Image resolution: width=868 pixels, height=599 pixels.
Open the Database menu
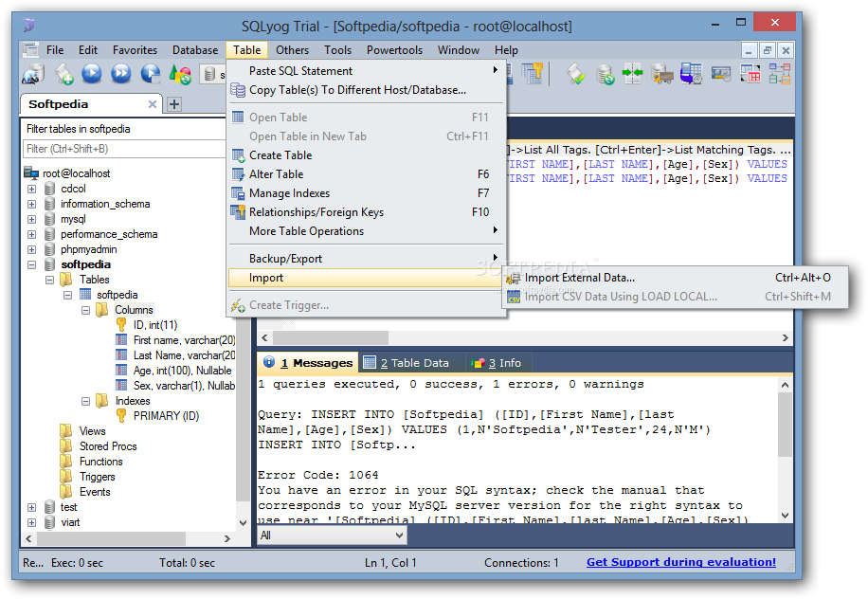click(x=195, y=50)
